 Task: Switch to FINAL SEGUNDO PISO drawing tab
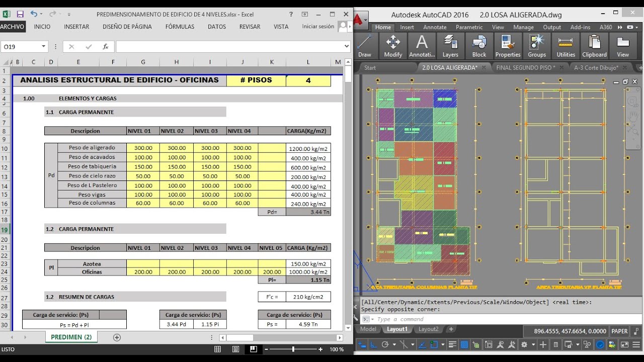pyautogui.click(x=526, y=67)
